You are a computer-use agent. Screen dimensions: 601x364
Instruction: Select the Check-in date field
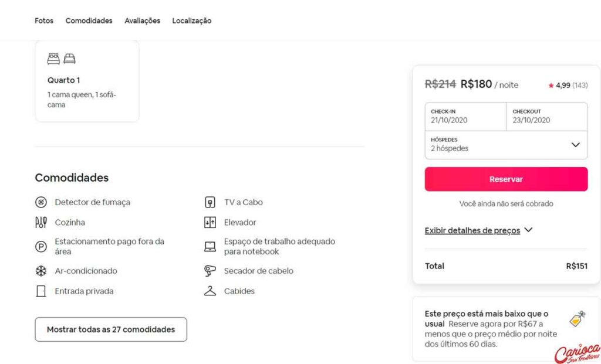coord(465,117)
